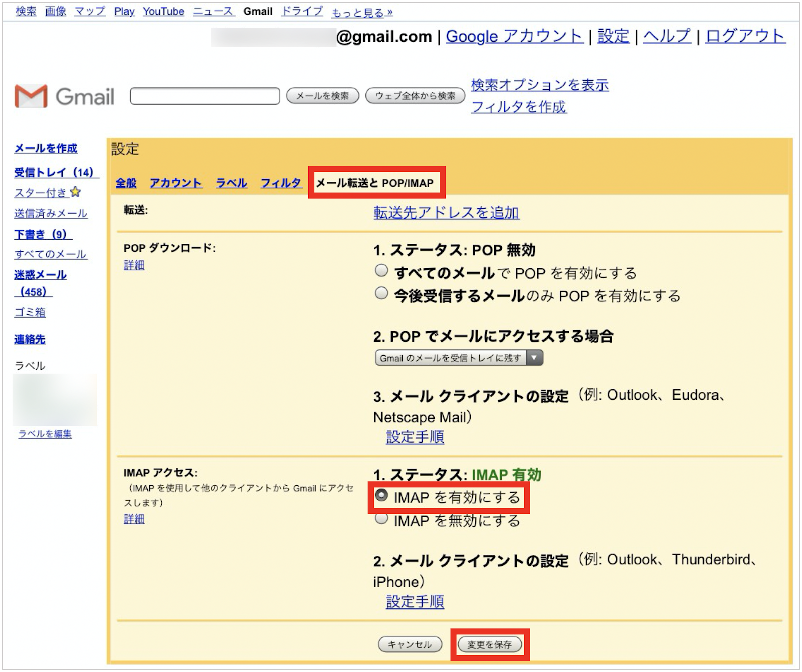Click ラベルを編集 link
The height and width of the screenshot is (672, 802).
point(45,434)
